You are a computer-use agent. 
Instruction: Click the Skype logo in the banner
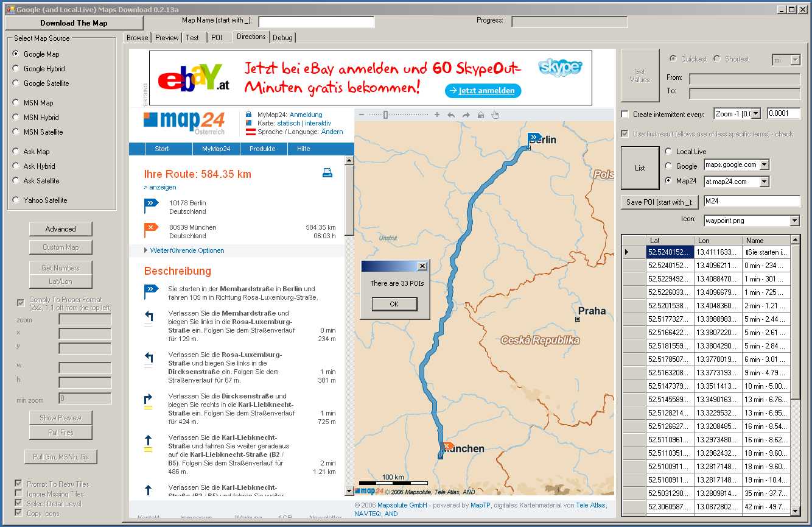(560, 67)
